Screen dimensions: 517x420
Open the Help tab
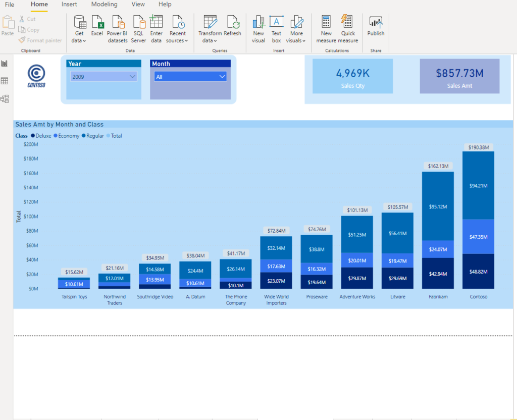[x=165, y=4]
